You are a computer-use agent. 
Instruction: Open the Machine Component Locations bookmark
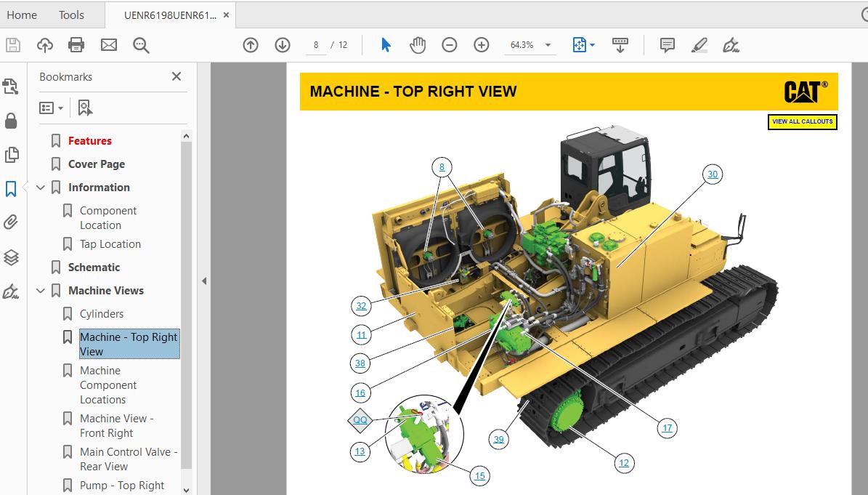[x=108, y=385]
